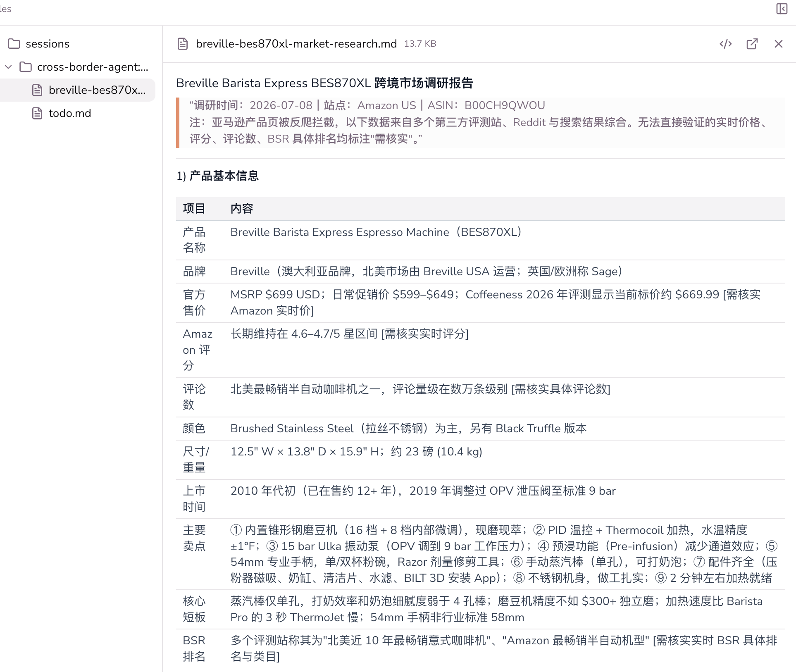Viewport: 796px width, 672px height.
Task: Click the 12.5" W × 13.8" D dimensions cell
Action: [356, 452]
